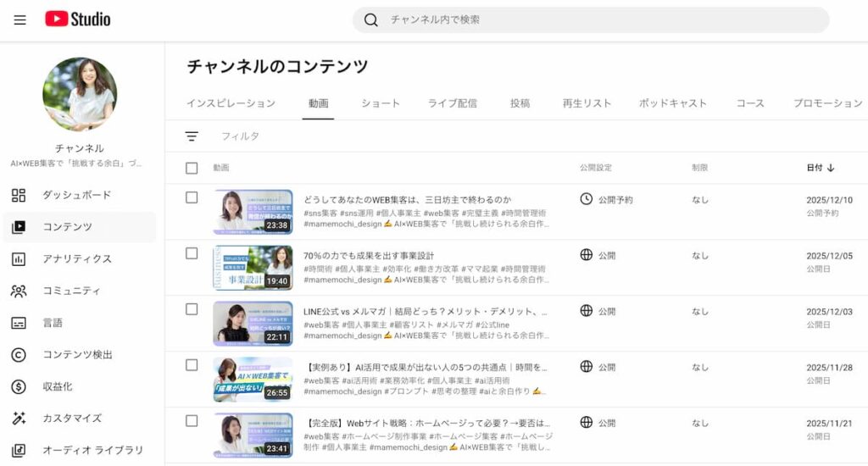Image resolution: width=868 pixels, height=466 pixels.
Task: Click the アナリティクス chart icon
Action: [19, 259]
